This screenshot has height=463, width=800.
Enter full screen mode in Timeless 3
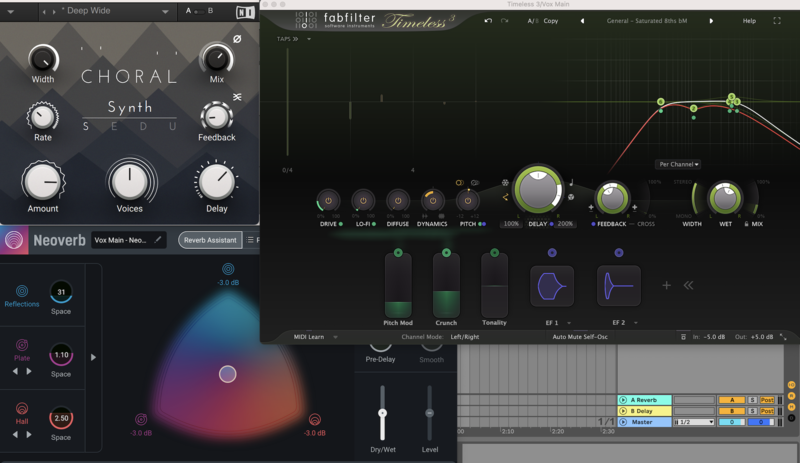click(776, 20)
